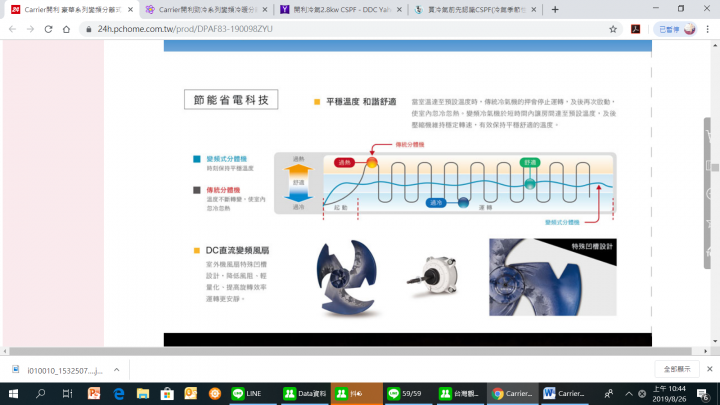
Task: Open downloaded file i010010_1532507
Action: coord(58,370)
